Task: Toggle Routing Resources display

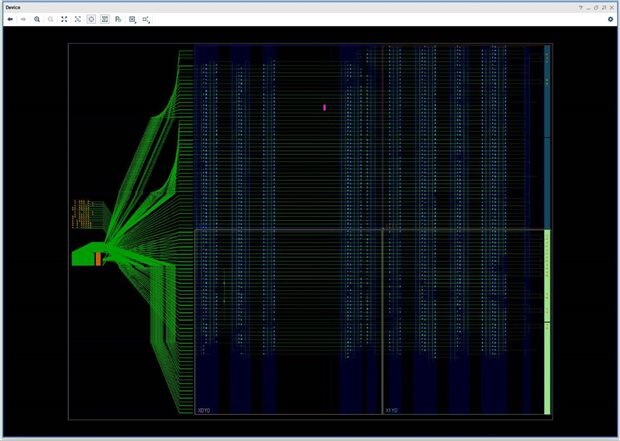Action: coord(105,19)
